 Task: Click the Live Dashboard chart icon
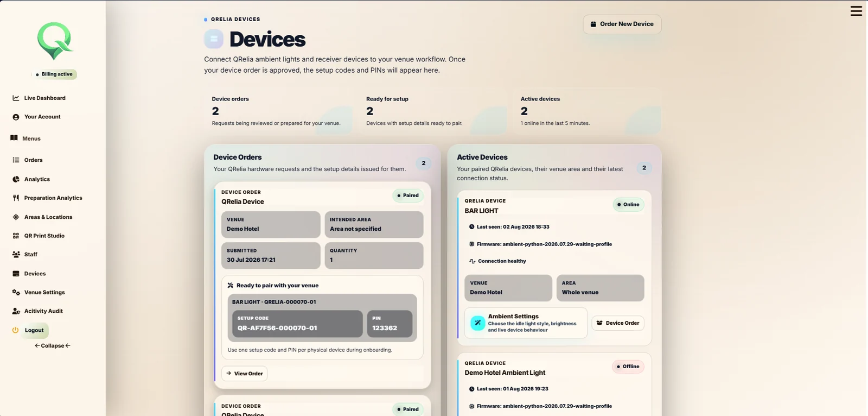tap(16, 98)
